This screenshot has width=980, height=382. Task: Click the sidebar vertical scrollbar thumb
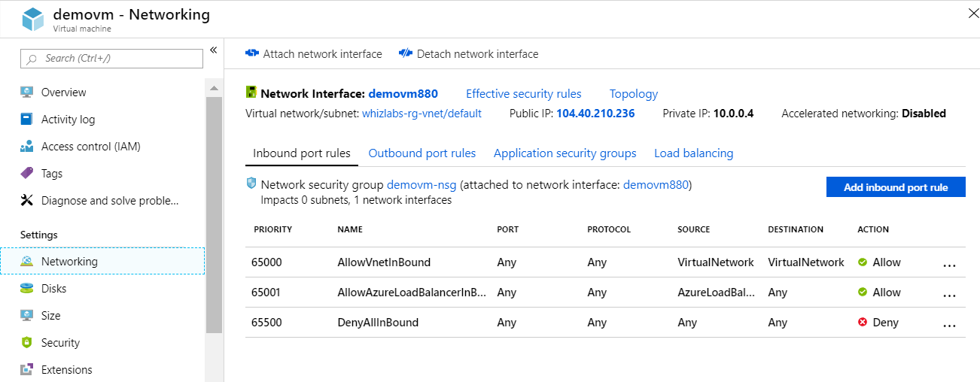click(214, 214)
